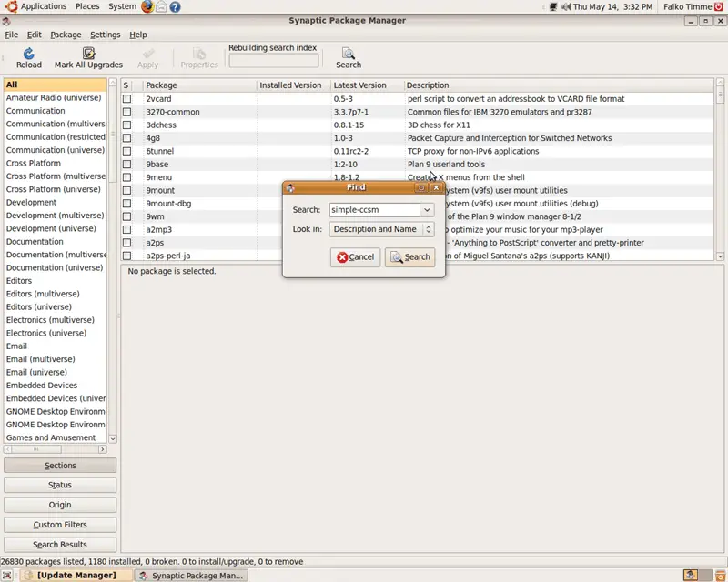Sort by the Package column header
The width and height of the screenshot is (728, 582).
tap(199, 85)
